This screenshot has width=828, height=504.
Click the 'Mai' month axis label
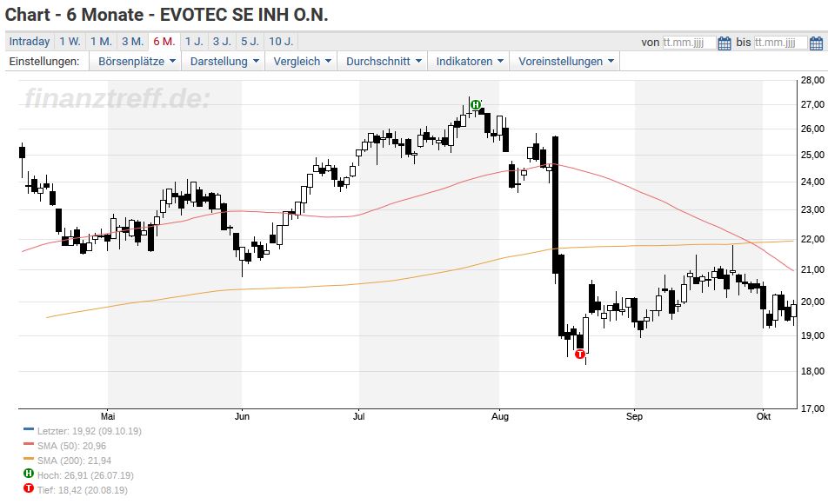(108, 416)
